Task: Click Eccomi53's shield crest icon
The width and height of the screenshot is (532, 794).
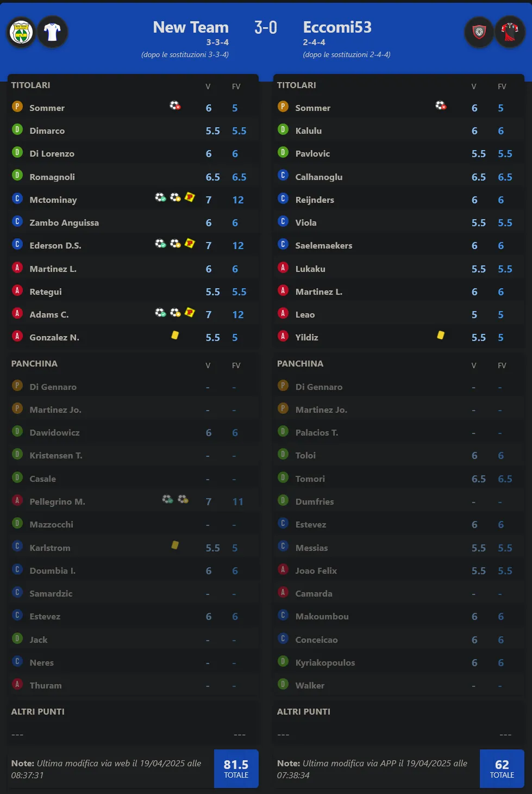Action: pos(479,32)
